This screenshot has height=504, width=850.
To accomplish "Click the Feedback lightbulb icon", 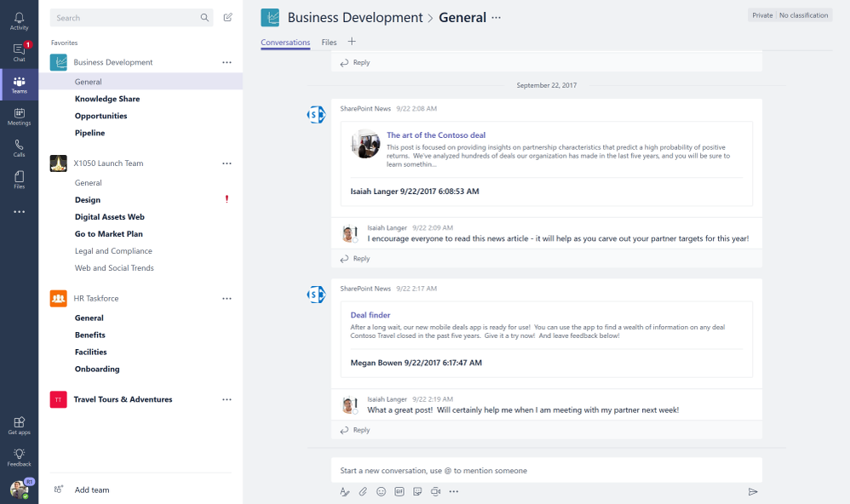I will point(19,457).
